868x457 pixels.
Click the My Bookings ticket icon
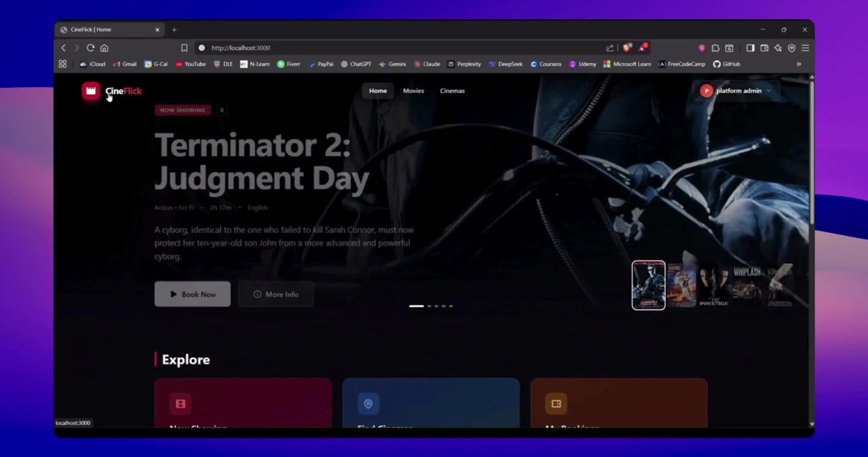point(556,404)
